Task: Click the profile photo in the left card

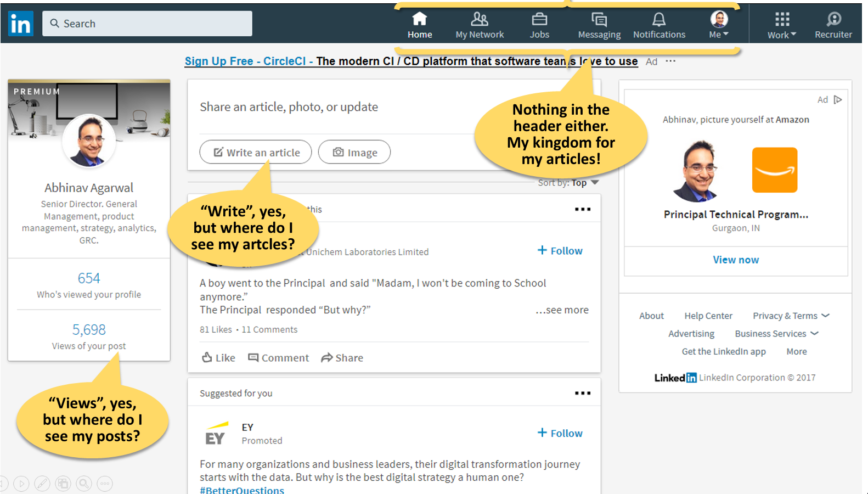Action: 89,141
